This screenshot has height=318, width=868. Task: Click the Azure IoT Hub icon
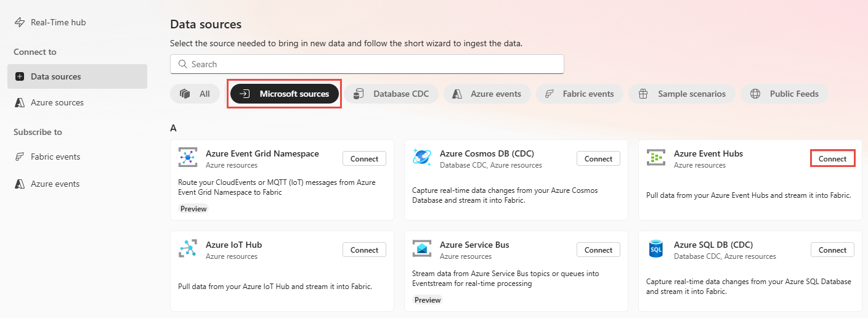point(188,248)
